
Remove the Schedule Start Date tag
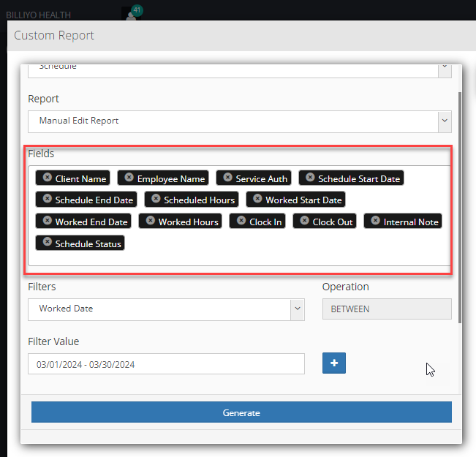pyautogui.click(x=310, y=177)
